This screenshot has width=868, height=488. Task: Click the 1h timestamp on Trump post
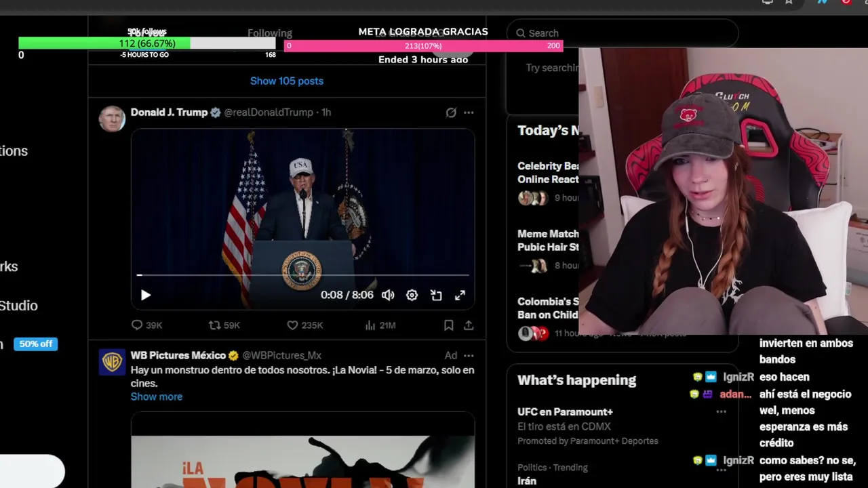326,113
